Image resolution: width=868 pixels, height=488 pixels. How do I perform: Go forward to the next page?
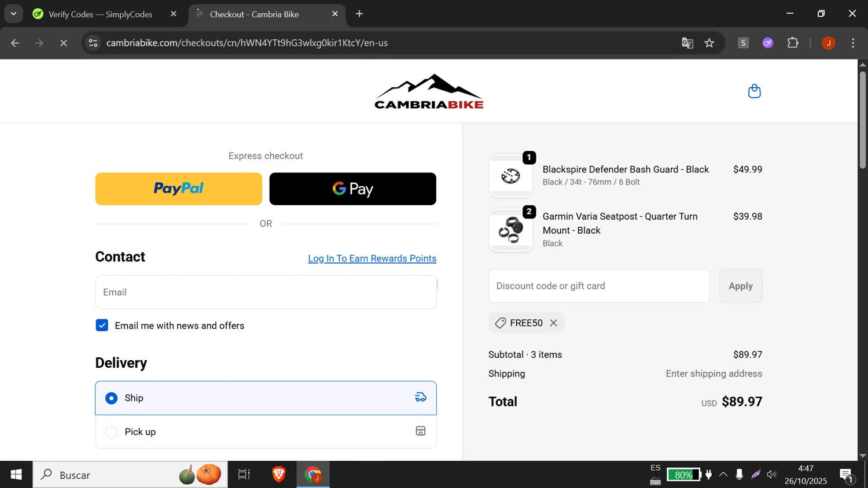[39, 43]
